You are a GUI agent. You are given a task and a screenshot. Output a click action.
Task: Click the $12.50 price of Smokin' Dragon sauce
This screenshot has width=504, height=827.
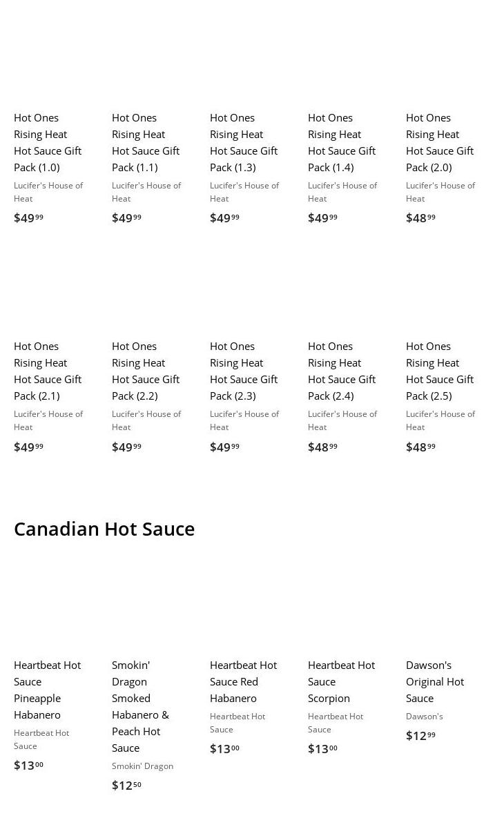pyautogui.click(x=126, y=786)
